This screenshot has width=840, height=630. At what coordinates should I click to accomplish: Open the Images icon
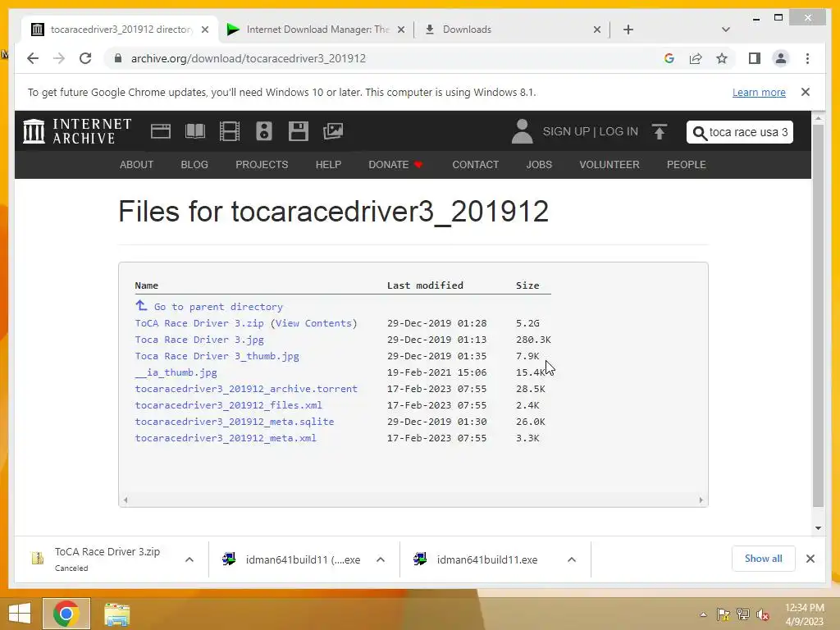coord(333,131)
